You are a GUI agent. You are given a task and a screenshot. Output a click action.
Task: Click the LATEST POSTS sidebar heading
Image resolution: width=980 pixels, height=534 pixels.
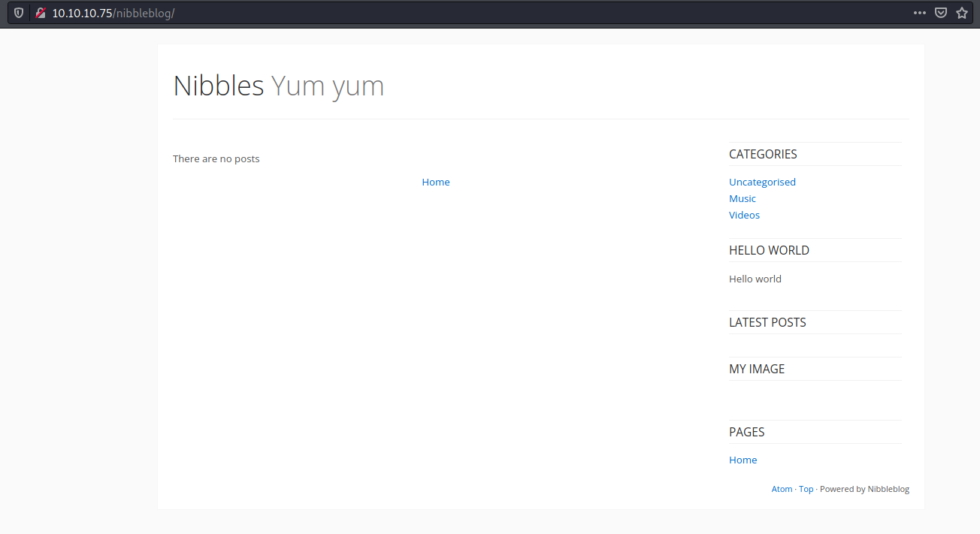pos(767,322)
